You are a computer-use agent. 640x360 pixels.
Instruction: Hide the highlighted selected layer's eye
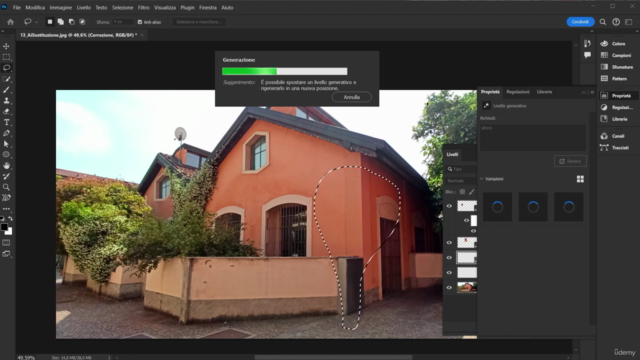coord(449,258)
